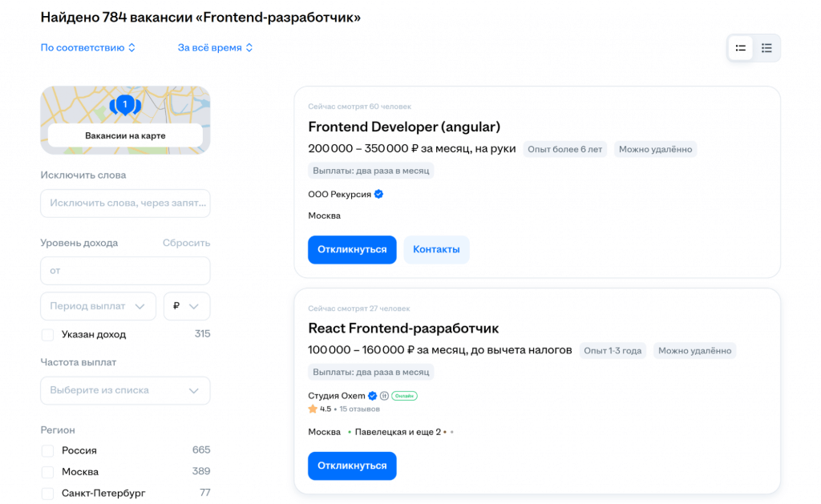
Task: Open the За всё время period dropdown
Action: [x=215, y=47]
